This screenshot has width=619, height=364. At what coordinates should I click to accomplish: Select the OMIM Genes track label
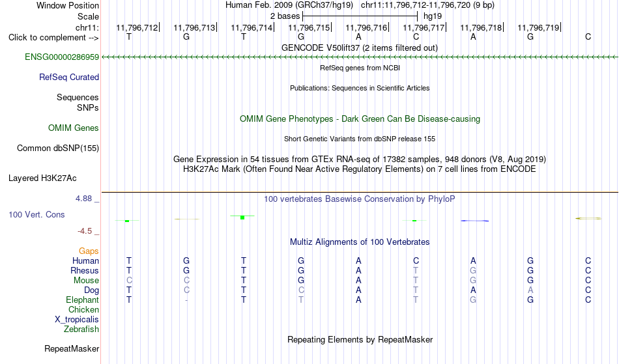(x=74, y=128)
